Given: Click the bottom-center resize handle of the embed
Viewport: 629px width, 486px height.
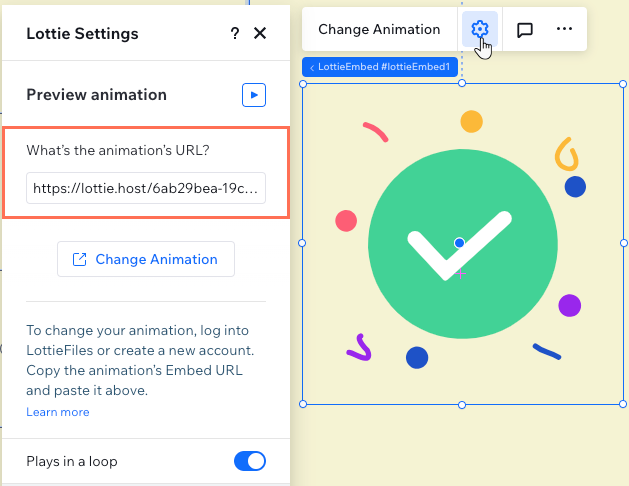Looking at the screenshot, I should point(462,405).
